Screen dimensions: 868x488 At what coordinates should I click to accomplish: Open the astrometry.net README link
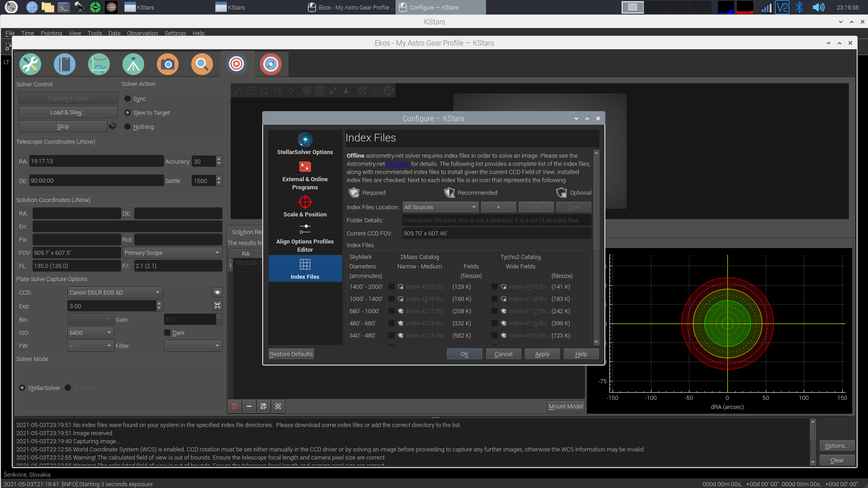[398, 164]
